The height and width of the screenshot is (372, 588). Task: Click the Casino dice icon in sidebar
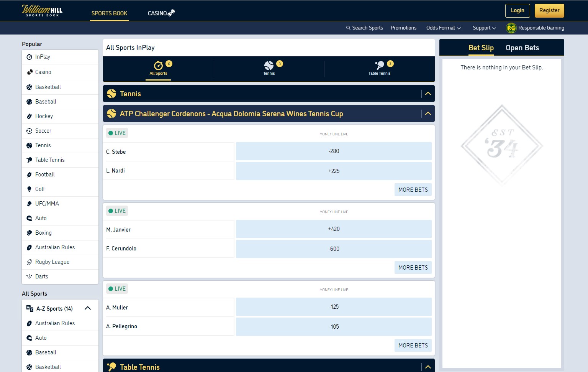pos(29,72)
